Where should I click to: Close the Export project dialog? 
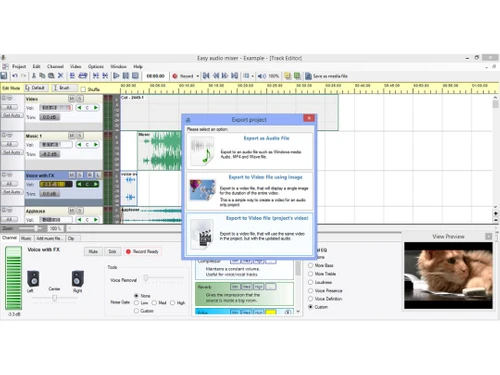(309, 118)
